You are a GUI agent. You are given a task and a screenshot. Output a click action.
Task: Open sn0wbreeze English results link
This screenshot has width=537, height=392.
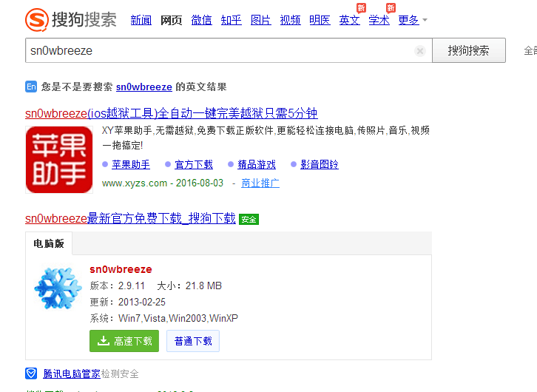[143, 87]
